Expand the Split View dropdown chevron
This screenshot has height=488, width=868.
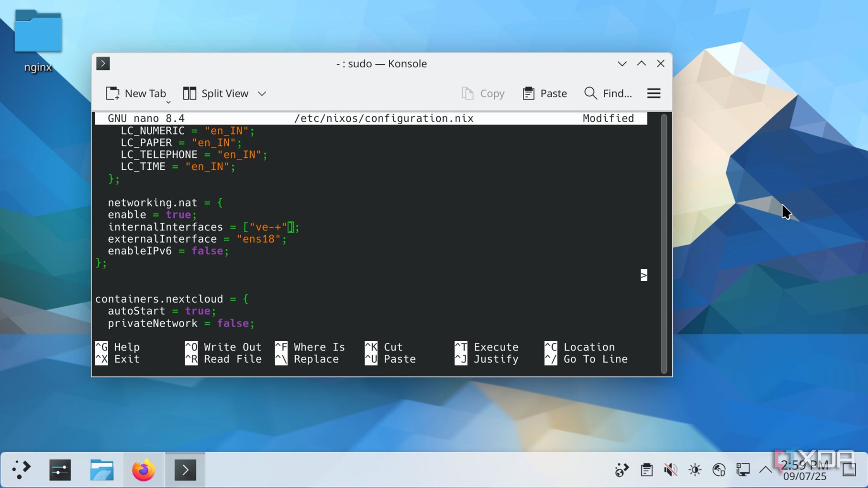[x=262, y=93]
